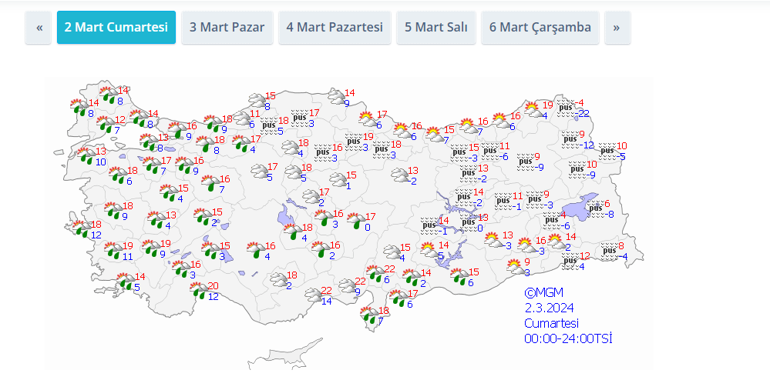Select the fog icon showing 10 / -5
Image resolution: width=770 pixels, height=380 pixels.
click(x=608, y=151)
